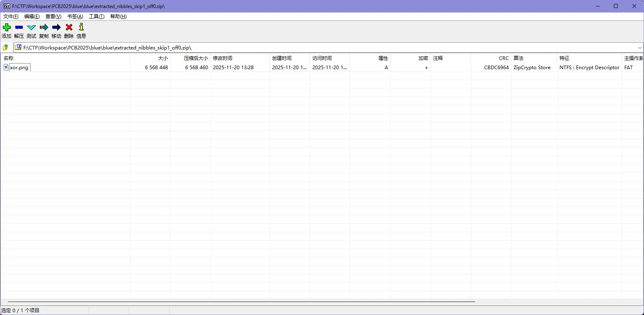The image size is (644, 315).
Task: Click the Delete (删除) red X icon
Action: (x=69, y=27)
